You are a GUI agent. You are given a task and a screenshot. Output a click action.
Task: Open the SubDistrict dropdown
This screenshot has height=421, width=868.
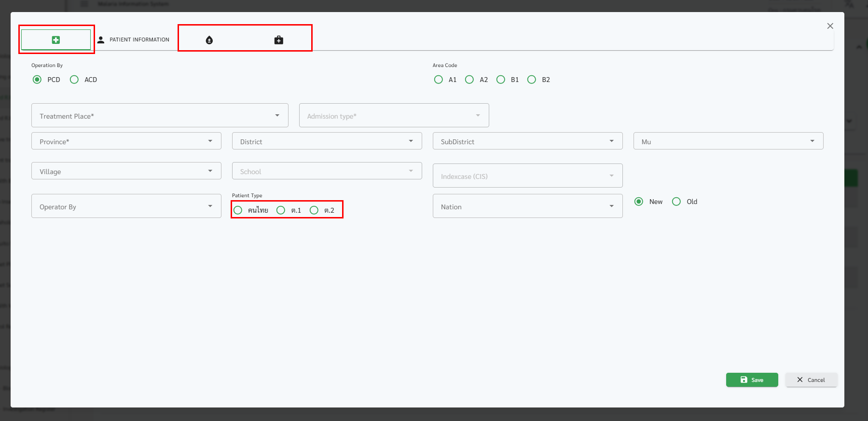[x=527, y=141]
